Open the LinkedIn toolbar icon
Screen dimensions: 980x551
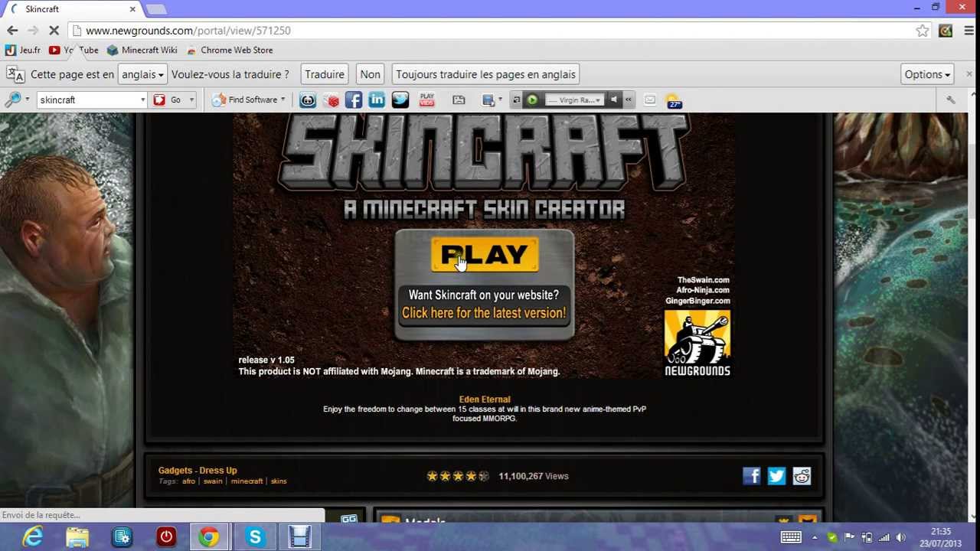coord(377,99)
